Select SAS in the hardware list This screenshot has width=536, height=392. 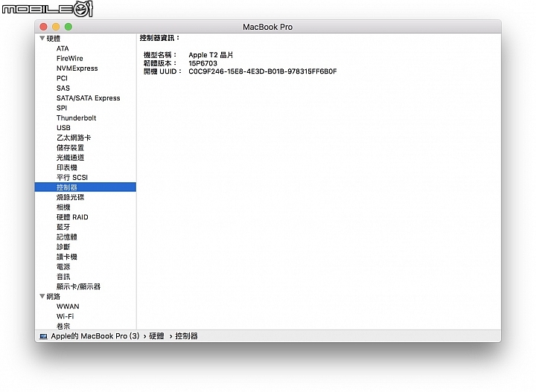63,88
